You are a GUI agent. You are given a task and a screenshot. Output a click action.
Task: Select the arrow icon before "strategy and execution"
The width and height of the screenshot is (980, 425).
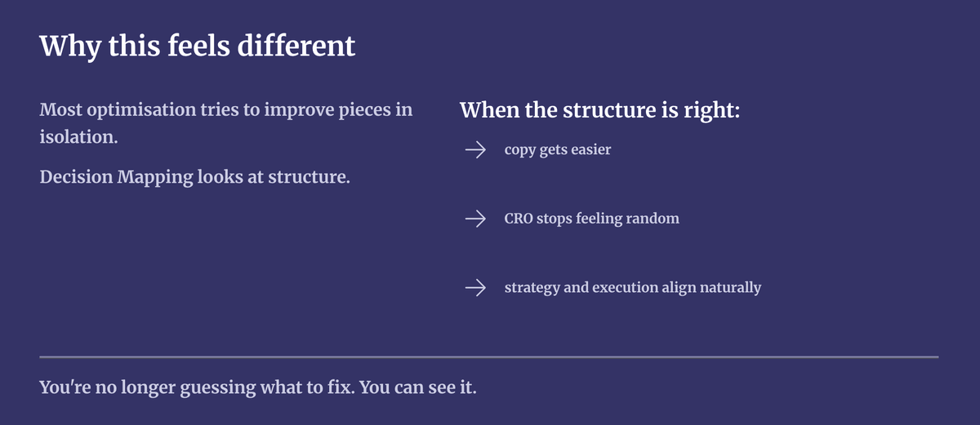click(x=475, y=287)
